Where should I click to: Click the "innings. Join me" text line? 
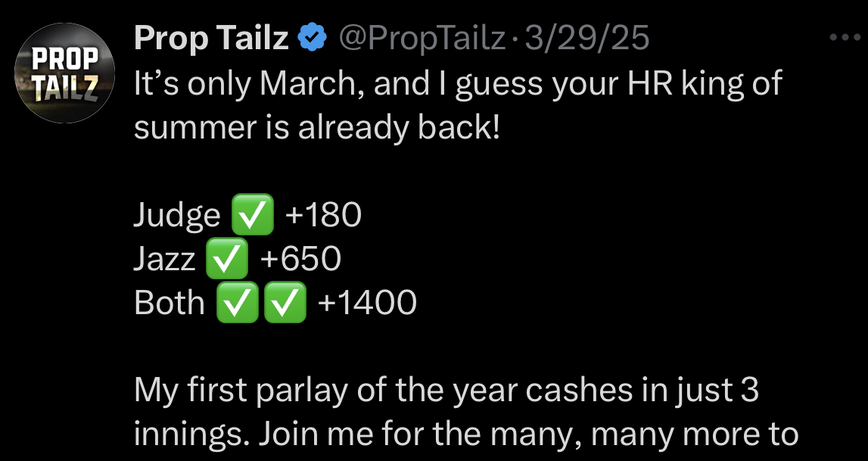click(x=466, y=435)
